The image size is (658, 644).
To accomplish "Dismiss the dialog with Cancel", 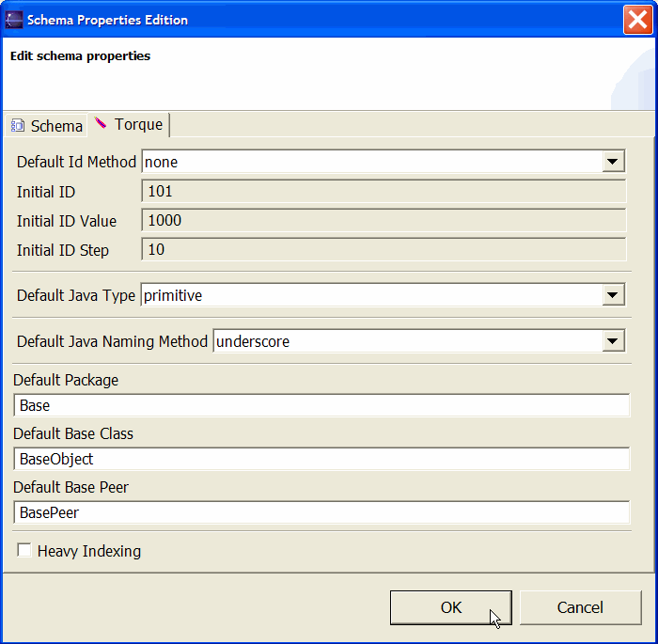I will pyautogui.click(x=580, y=607).
